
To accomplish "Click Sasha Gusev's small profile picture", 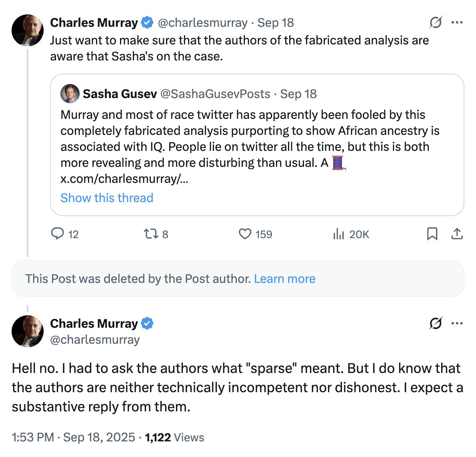I will point(70,94).
